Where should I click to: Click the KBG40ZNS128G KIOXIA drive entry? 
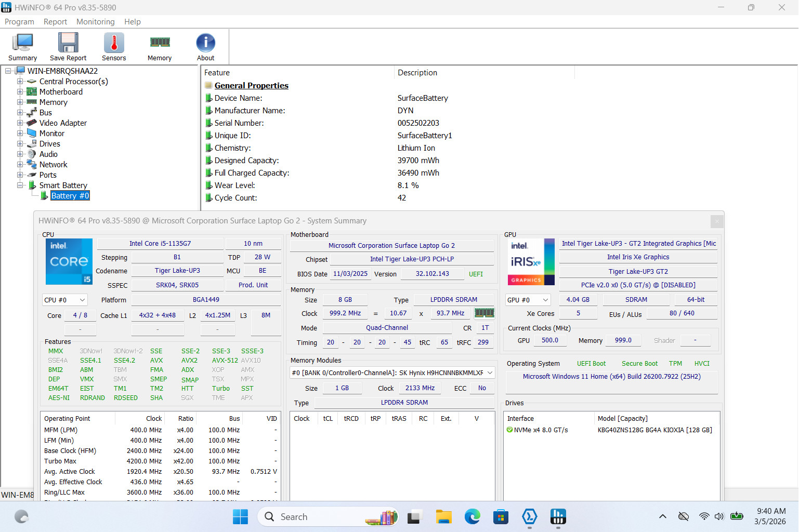pos(655,430)
